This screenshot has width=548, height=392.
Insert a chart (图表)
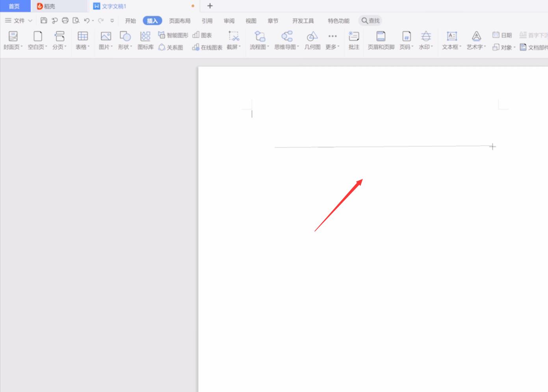point(202,35)
